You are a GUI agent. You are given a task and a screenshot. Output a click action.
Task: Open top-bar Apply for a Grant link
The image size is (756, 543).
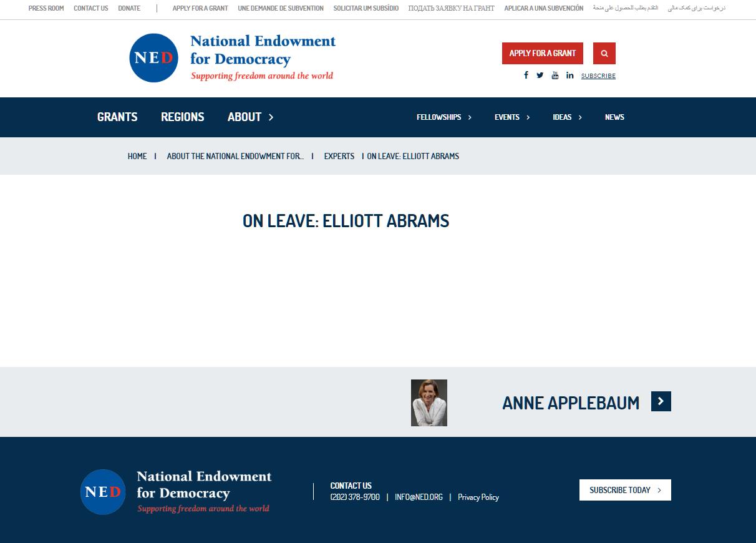pyautogui.click(x=200, y=8)
